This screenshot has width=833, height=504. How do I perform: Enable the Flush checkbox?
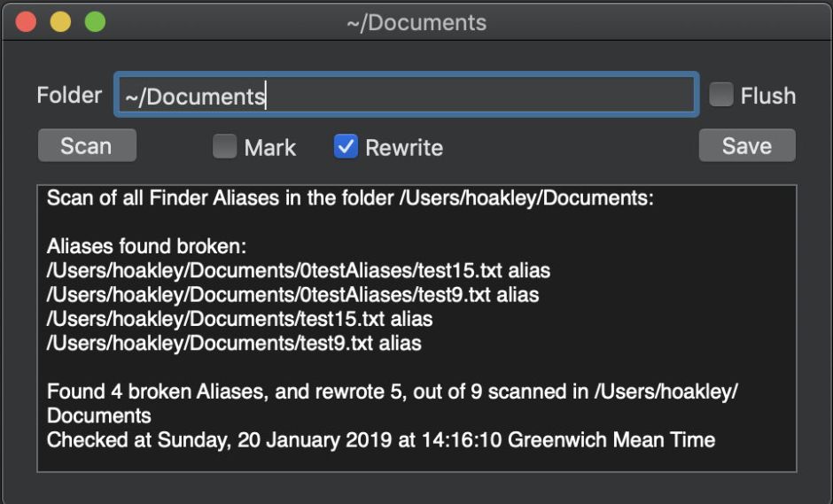click(721, 95)
